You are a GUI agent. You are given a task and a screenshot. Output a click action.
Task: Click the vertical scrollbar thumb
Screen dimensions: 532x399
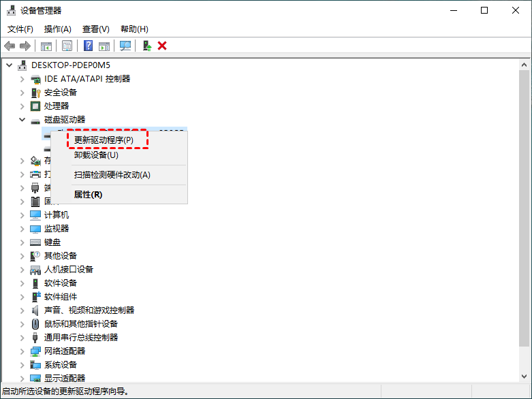coord(524,208)
